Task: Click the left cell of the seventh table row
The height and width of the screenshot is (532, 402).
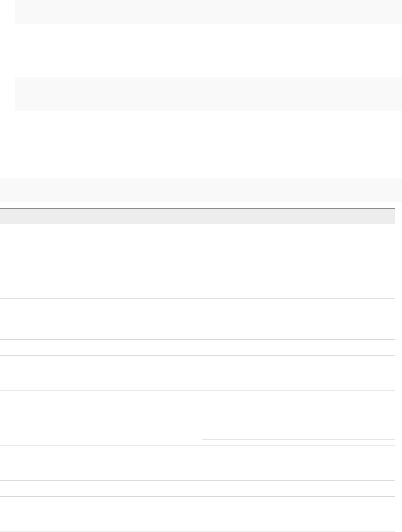Action: tap(101, 418)
